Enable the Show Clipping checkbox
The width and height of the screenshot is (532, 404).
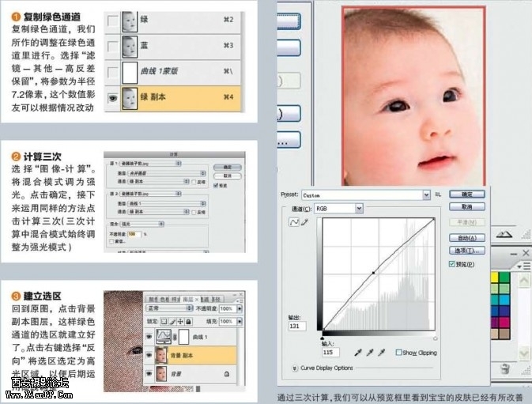(398, 353)
